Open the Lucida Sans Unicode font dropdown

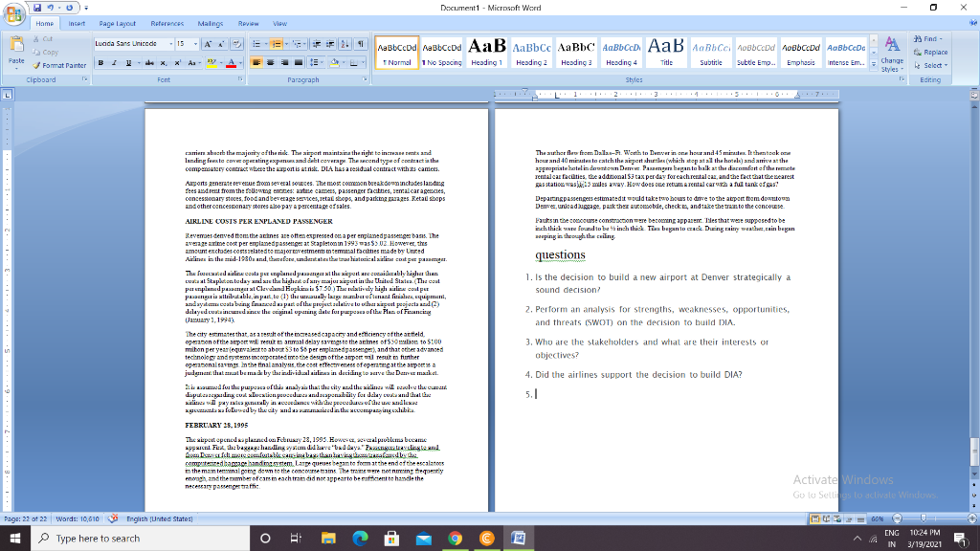pyautogui.click(x=170, y=44)
